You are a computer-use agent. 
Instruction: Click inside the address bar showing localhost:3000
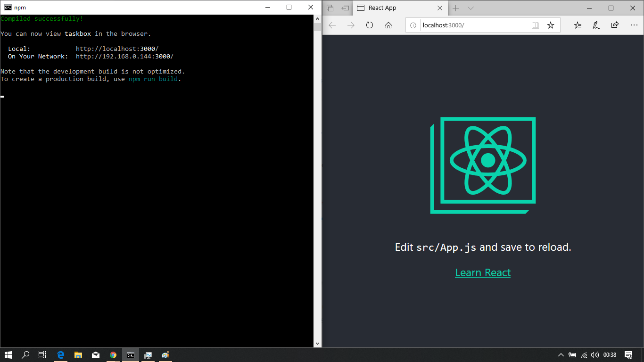[x=467, y=25]
